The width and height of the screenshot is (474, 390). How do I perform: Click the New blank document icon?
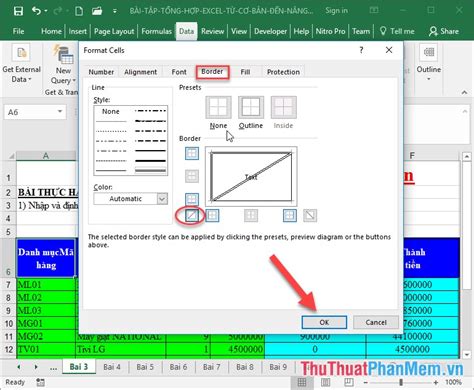point(79,11)
